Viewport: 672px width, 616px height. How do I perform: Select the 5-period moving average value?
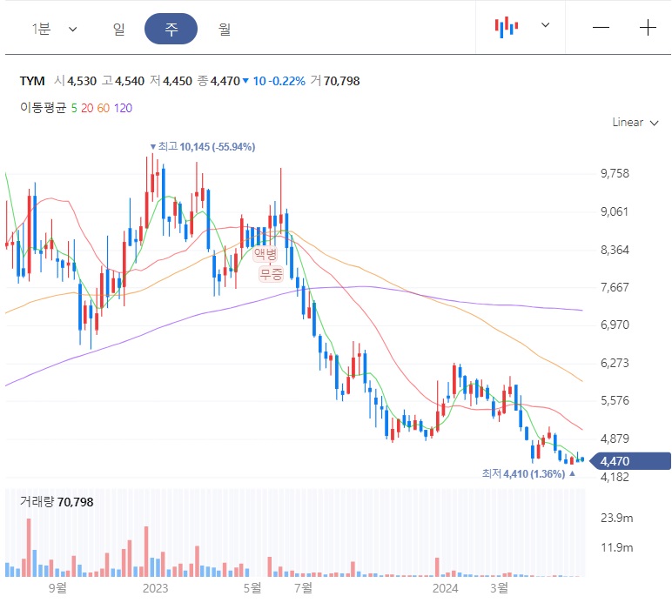click(x=74, y=108)
